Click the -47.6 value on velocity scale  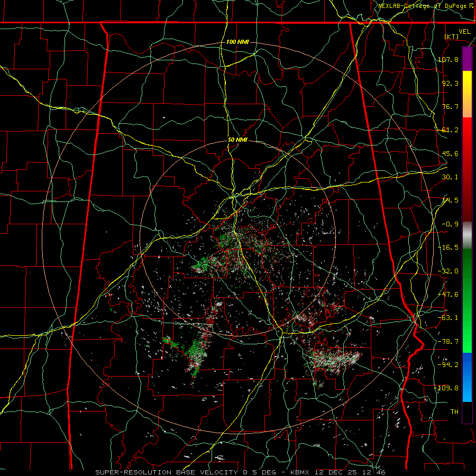pos(448,295)
